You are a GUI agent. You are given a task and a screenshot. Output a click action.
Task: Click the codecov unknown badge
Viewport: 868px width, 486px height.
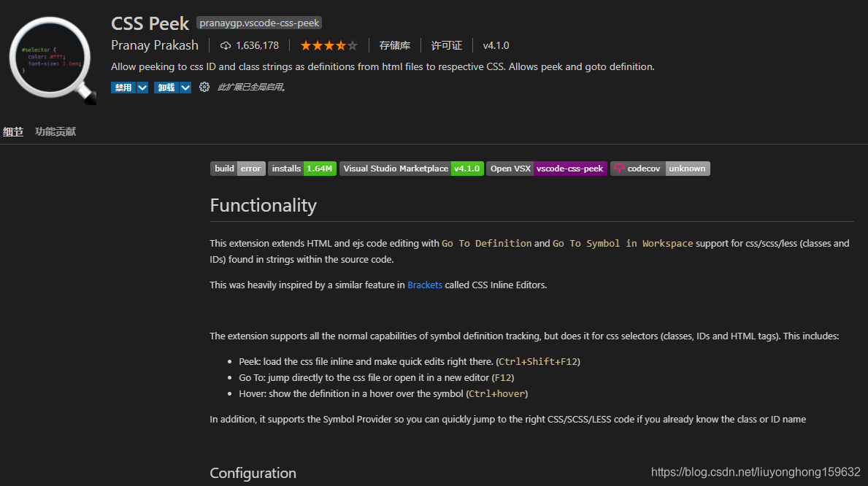660,169
